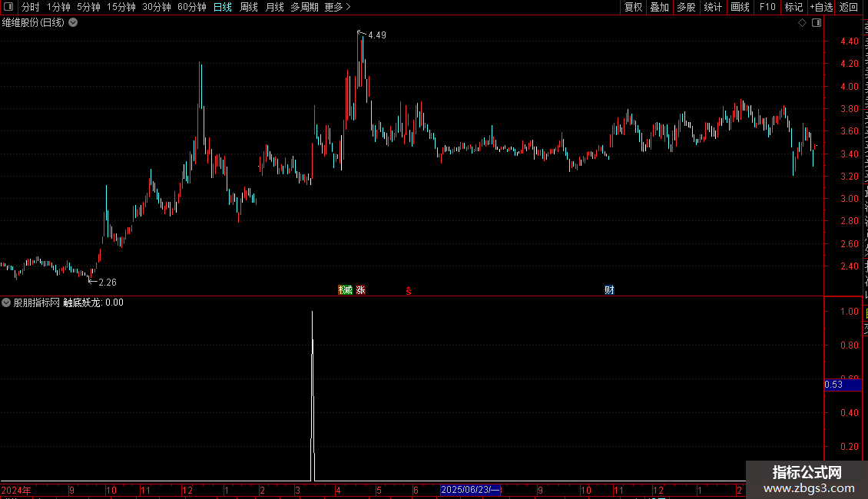Click the 0.53 highlighted axis value

[843, 385]
